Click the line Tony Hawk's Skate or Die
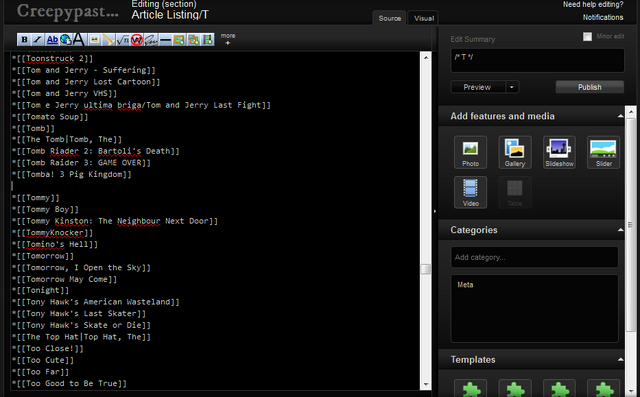Image resolution: width=640 pixels, height=397 pixels. 81,325
